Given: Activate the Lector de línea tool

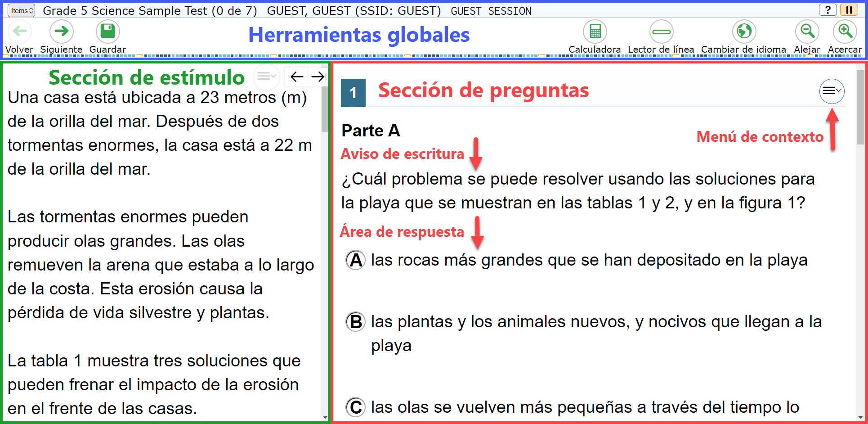Looking at the screenshot, I should (661, 31).
